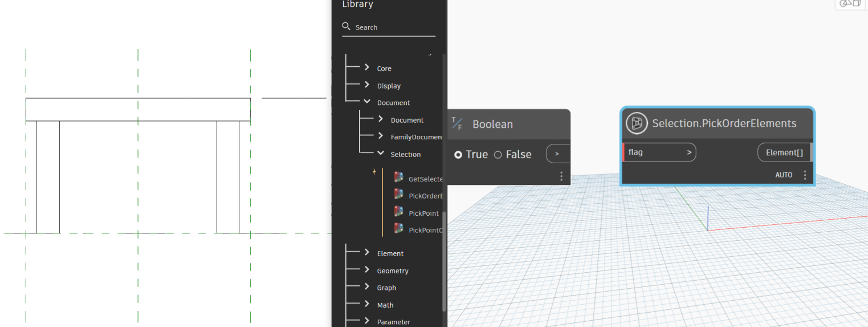Expand the Geometry library category
Image resolution: width=868 pixels, height=327 pixels.
pyautogui.click(x=367, y=270)
